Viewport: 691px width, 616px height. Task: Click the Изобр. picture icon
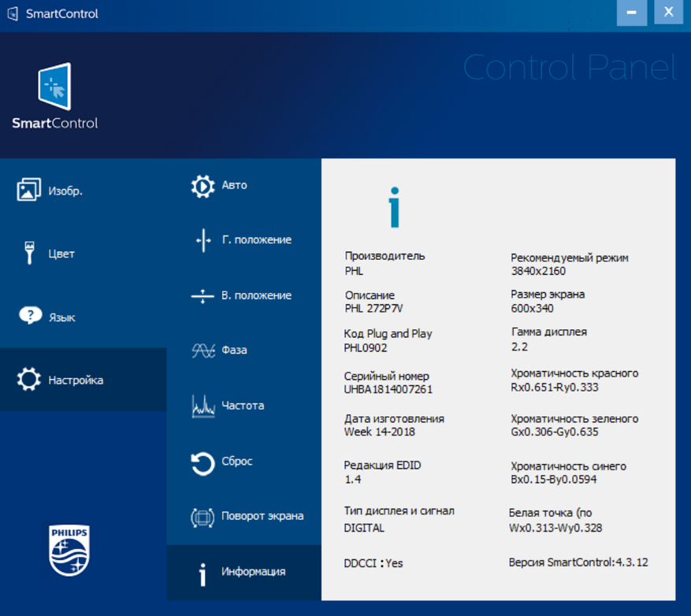coord(29,190)
